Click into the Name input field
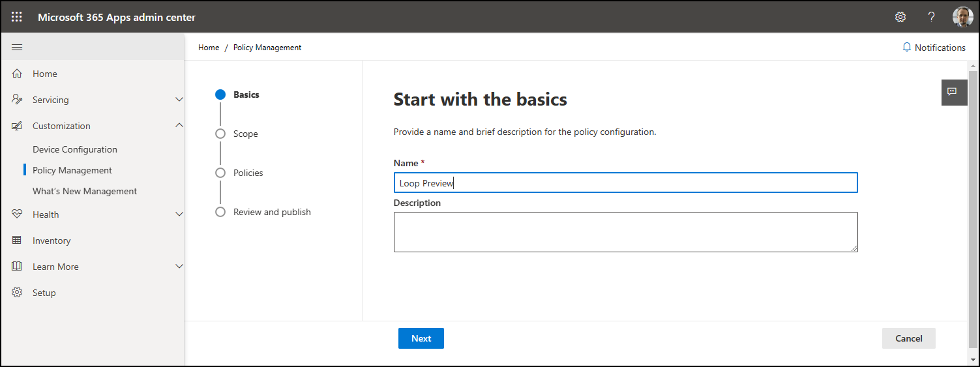 pyautogui.click(x=625, y=183)
